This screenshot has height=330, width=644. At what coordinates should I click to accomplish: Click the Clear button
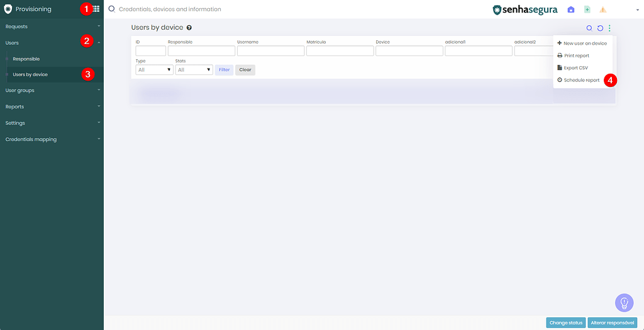pos(245,70)
